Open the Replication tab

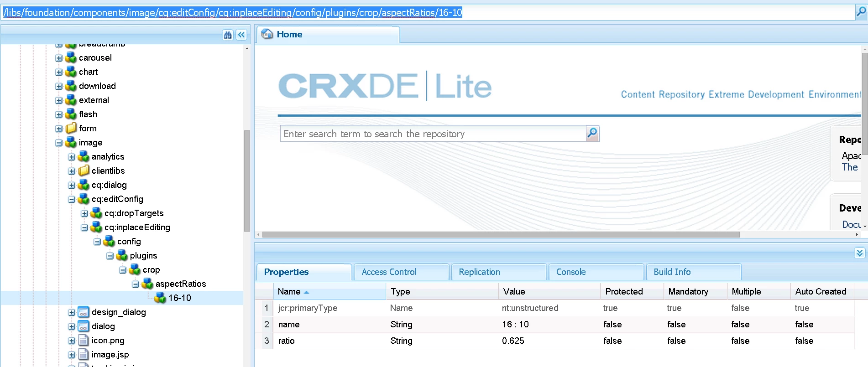click(x=499, y=272)
